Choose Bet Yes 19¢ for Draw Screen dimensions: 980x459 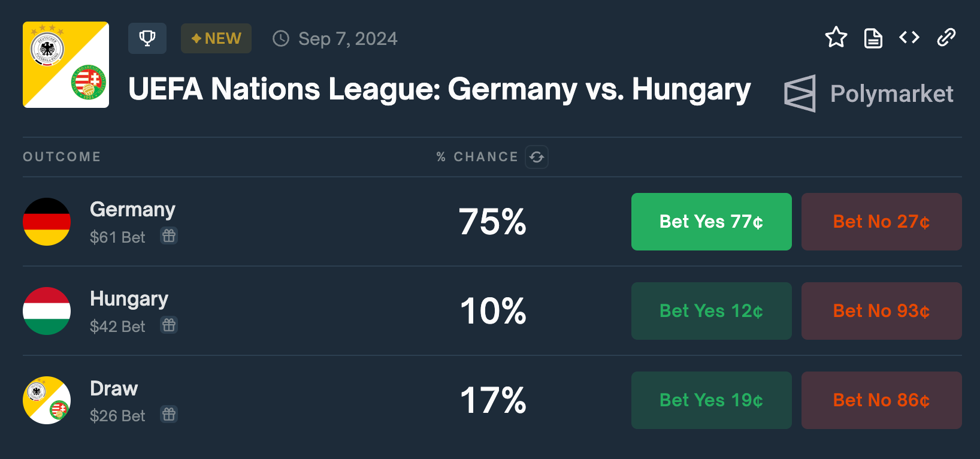[x=711, y=400]
